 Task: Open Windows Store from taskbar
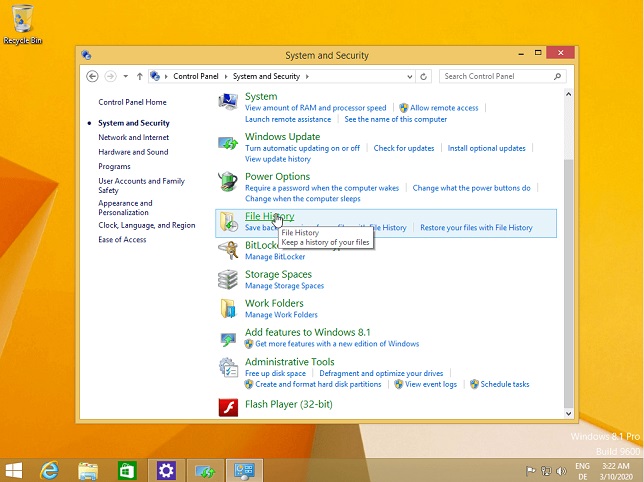[x=126, y=471]
